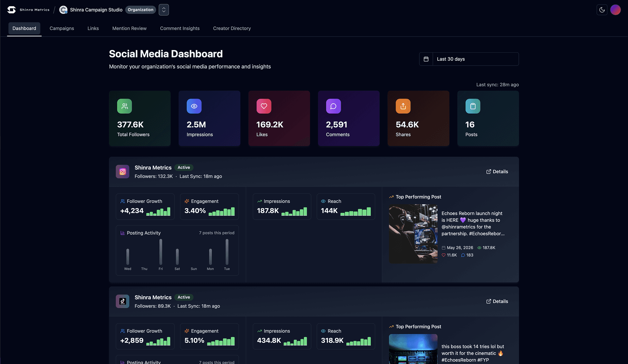Click the 'Echoes Reborn launch night' post caption
Screen dimensions: 628x364
coord(473,223)
